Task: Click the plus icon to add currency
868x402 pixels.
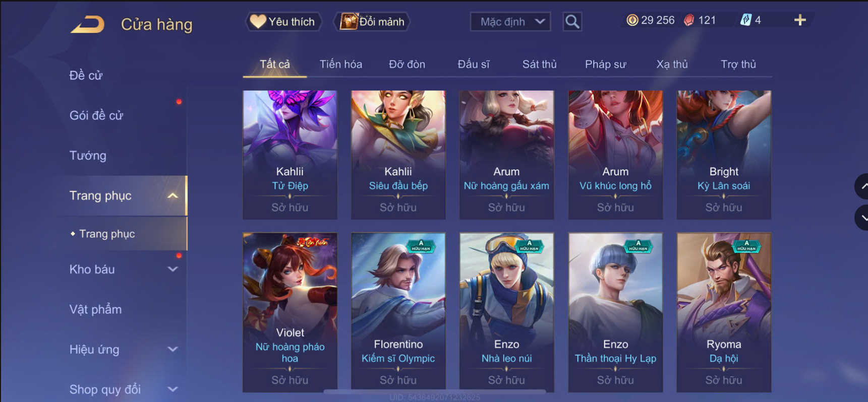Action: tap(800, 20)
